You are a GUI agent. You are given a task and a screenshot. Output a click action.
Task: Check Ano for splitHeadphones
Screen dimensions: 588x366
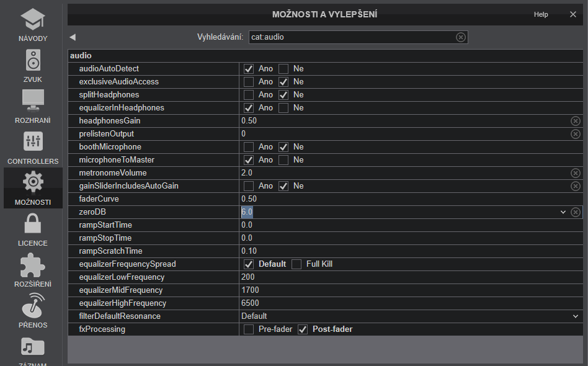click(249, 95)
